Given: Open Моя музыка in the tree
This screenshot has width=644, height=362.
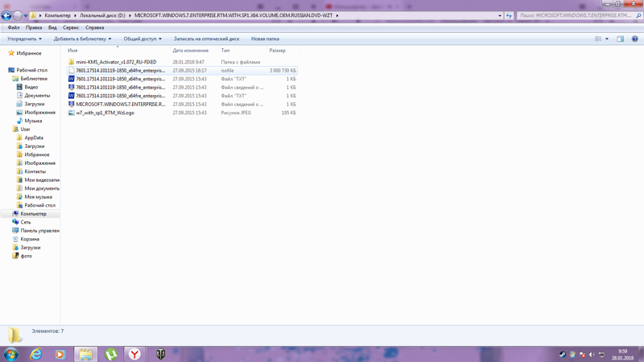Looking at the screenshot, I should pos(38,197).
